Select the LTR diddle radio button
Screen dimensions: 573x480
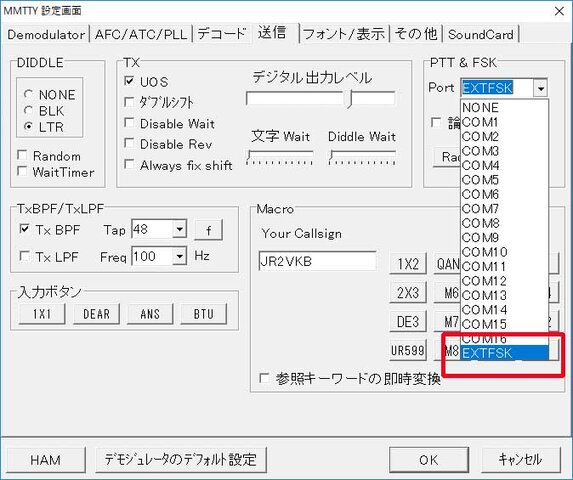coord(28,127)
